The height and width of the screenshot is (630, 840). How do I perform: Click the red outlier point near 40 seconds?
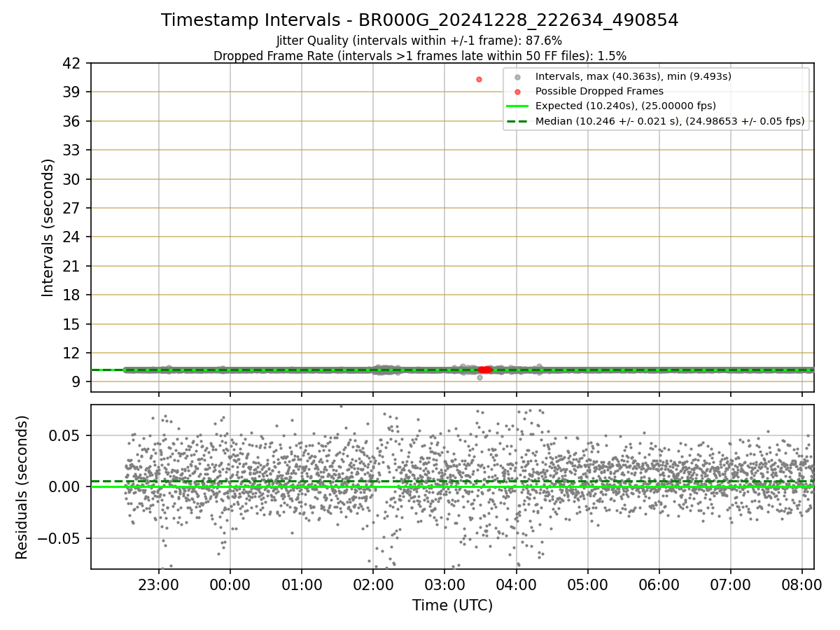479,79
